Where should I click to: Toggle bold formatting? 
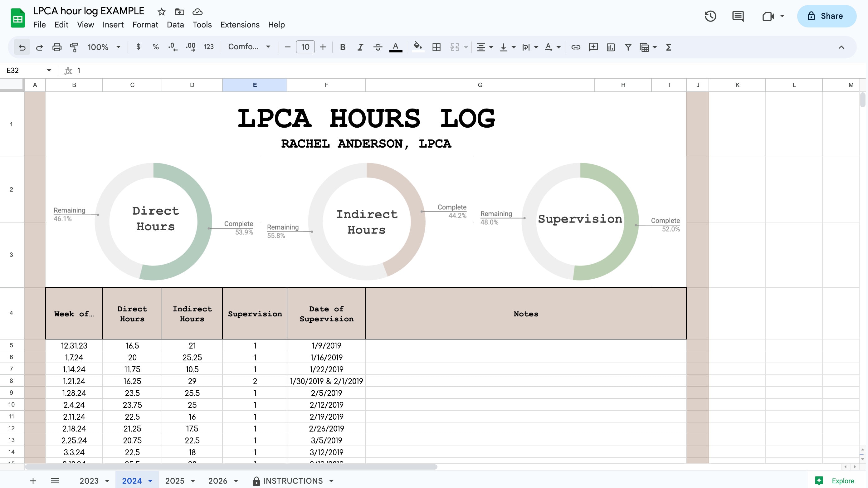[342, 47]
